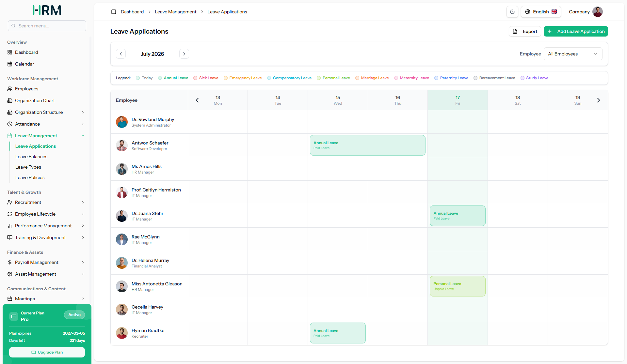The width and height of the screenshot is (627, 364).
Task: Click Dr. Juana Stehr's avatar photo
Action: 122,216
